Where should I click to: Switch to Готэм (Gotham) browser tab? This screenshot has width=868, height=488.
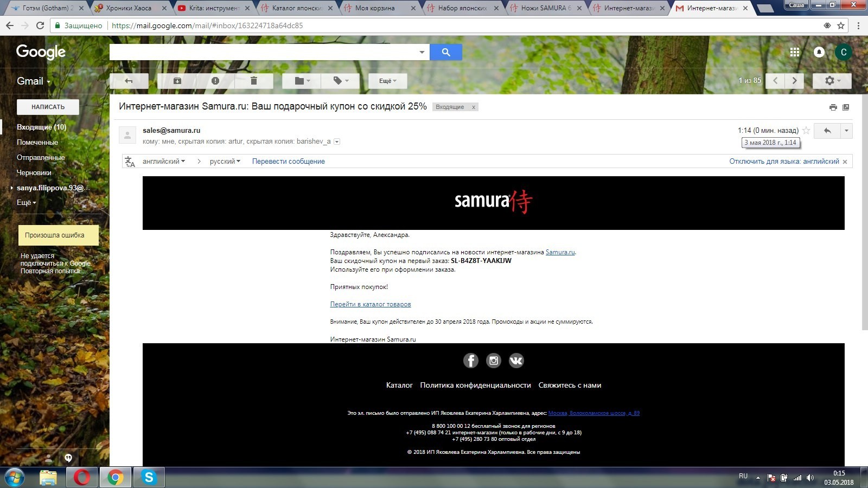coord(46,8)
